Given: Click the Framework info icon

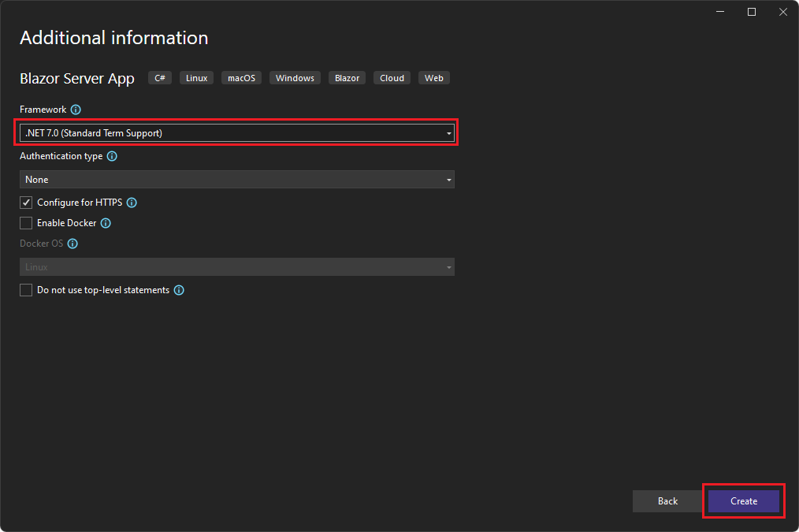Looking at the screenshot, I should click(76, 110).
